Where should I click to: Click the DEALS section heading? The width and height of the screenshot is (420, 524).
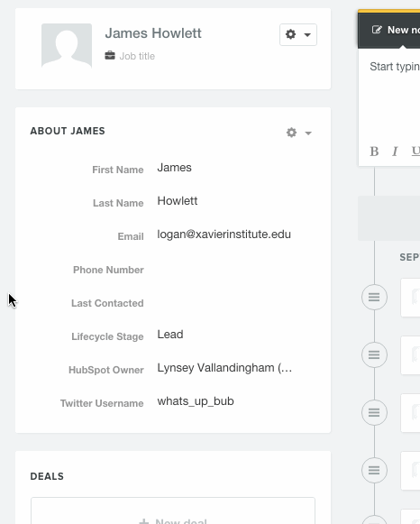point(47,476)
